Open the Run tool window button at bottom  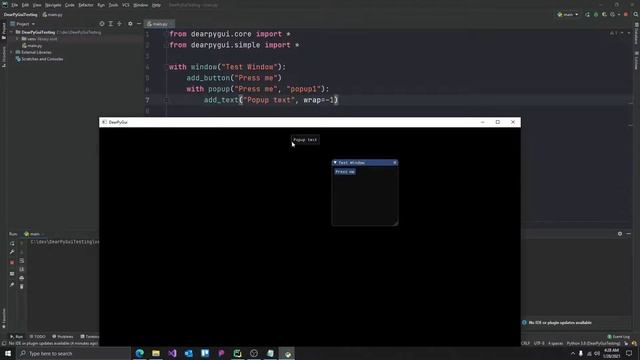(16, 337)
